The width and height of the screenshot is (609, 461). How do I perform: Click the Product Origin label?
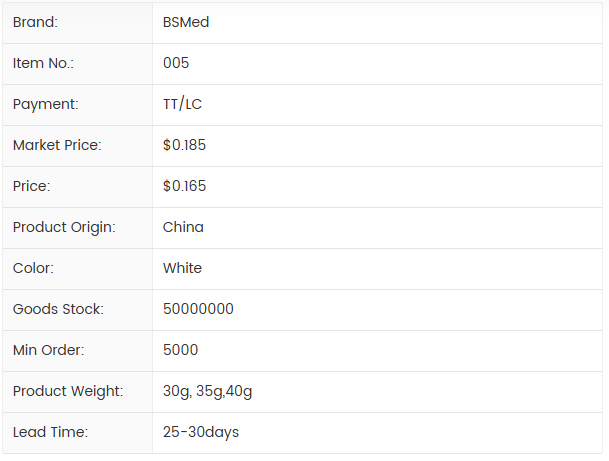(x=64, y=227)
